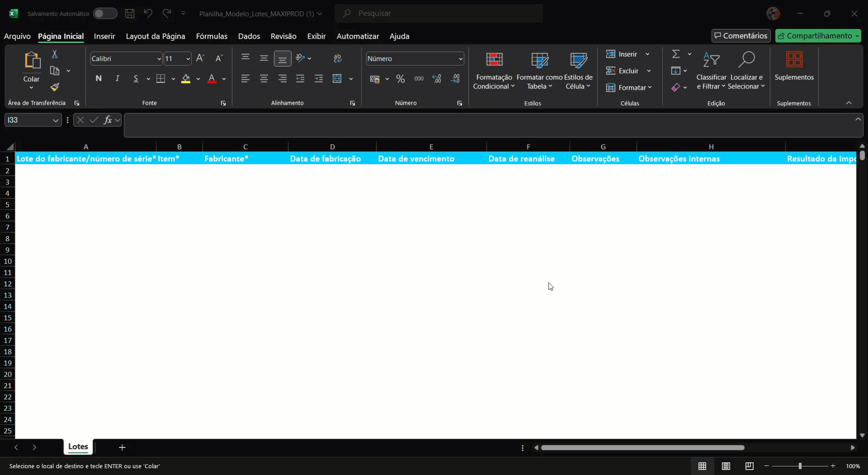Screen dimensions: 868x475
Task: Open Estilos de Célula gallery
Action: (x=579, y=70)
